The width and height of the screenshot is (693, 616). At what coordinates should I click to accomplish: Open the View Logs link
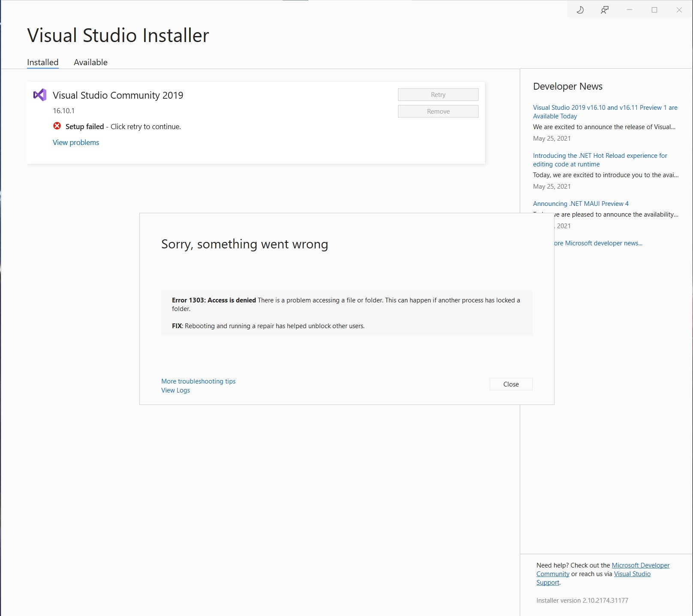tap(175, 390)
